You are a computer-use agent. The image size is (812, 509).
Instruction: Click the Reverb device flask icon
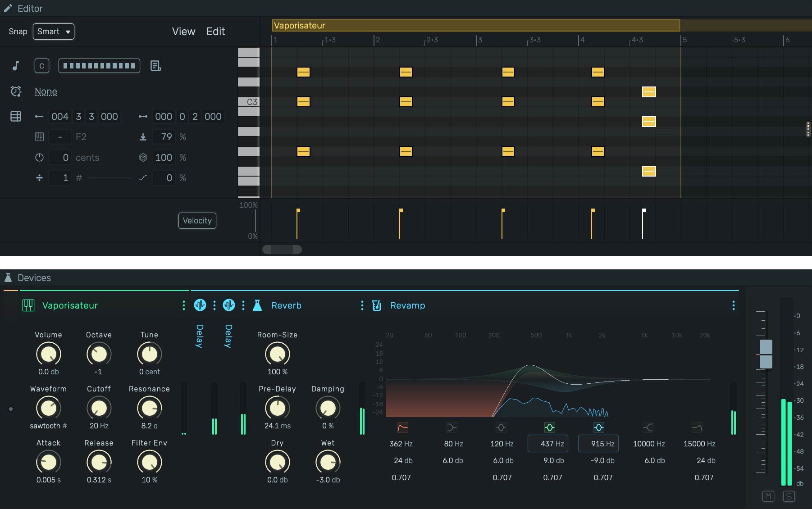click(257, 305)
